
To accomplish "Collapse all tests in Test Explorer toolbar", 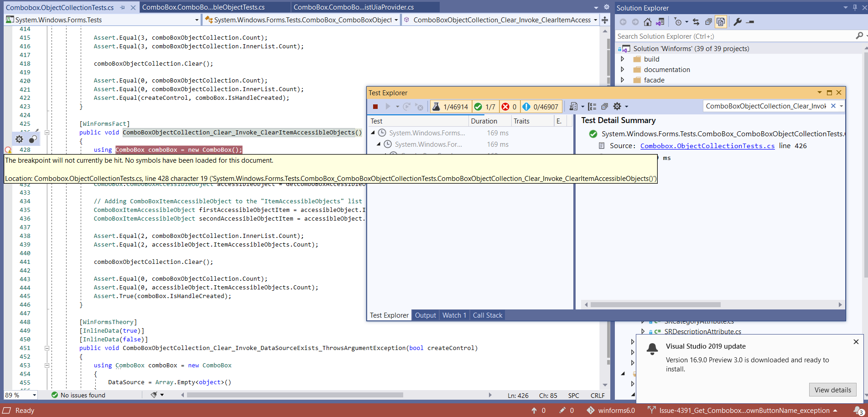I will [604, 107].
